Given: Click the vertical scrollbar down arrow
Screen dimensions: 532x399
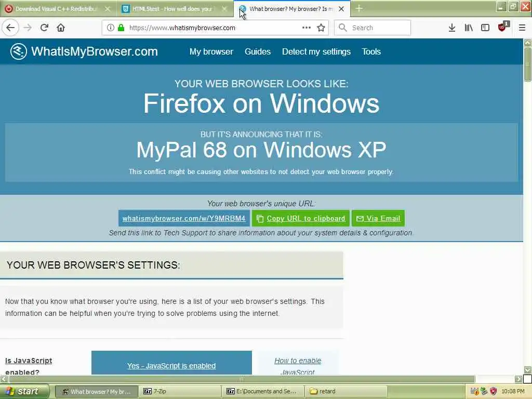Looking at the screenshot, I should 528,370.
